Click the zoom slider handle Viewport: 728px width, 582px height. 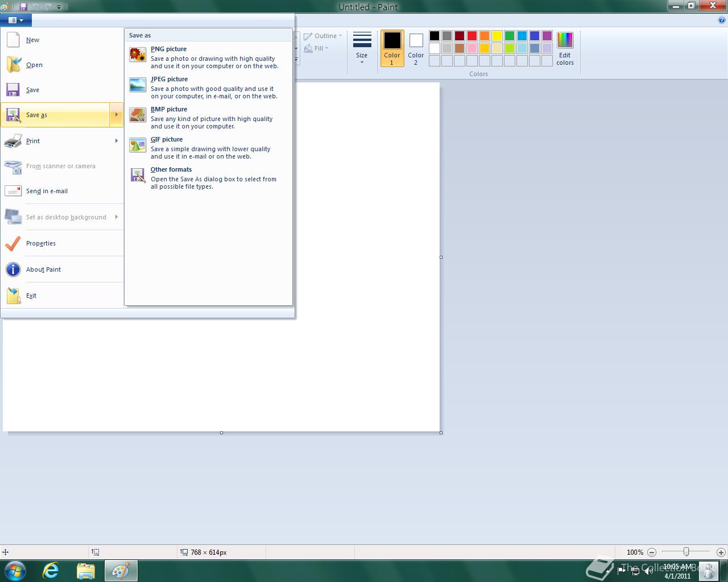[x=686, y=552]
